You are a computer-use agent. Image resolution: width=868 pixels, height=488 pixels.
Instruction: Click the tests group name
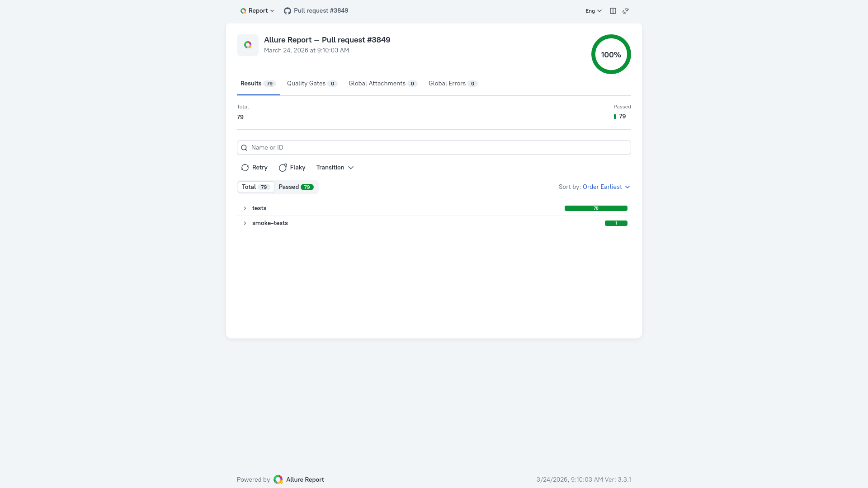tap(259, 208)
